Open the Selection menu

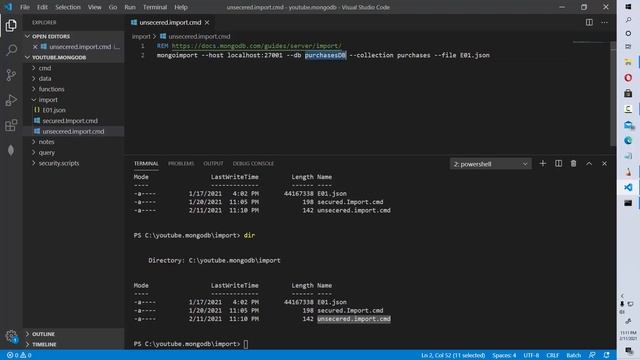pyautogui.click(x=68, y=7)
